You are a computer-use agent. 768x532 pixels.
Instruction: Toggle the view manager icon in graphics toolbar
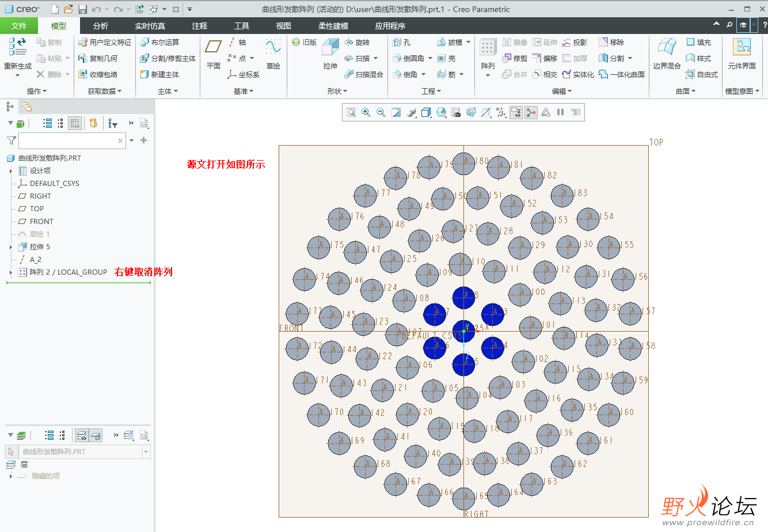click(456, 112)
